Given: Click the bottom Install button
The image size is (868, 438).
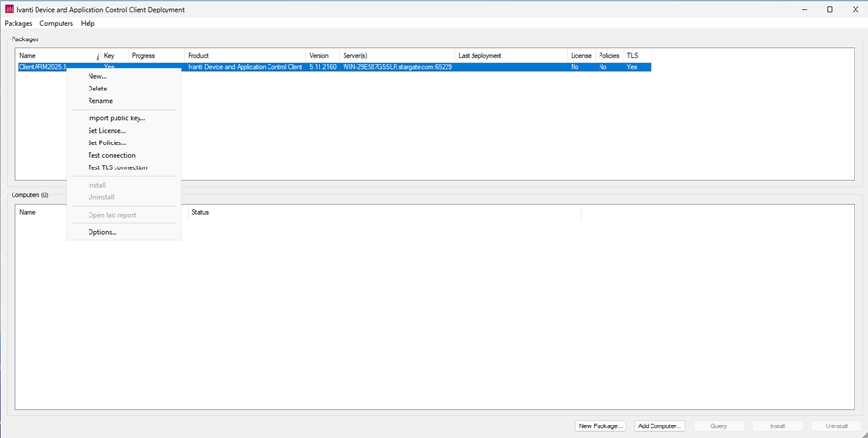Looking at the screenshot, I should coord(778,426).
